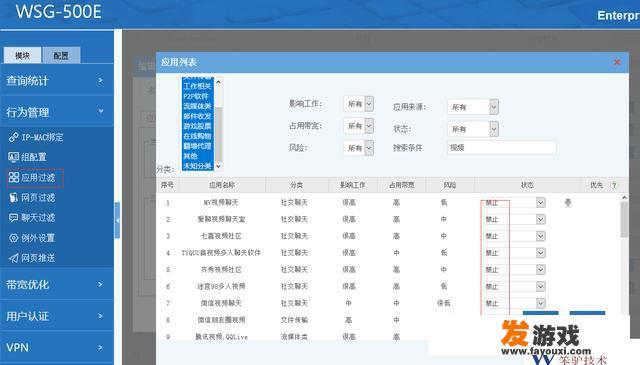640x365 pixels.
Task: Click the category list scroll-down arrow
Action: (218, 166)
